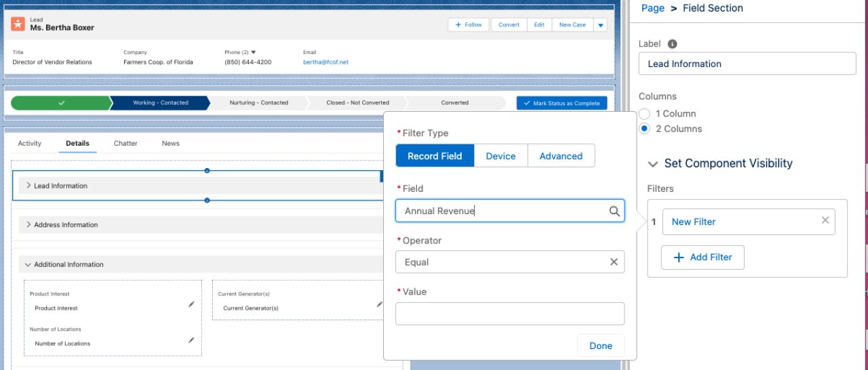Select the Record Field filter type
This screenshot has height=370, width=868.
[x=435, y=156]
